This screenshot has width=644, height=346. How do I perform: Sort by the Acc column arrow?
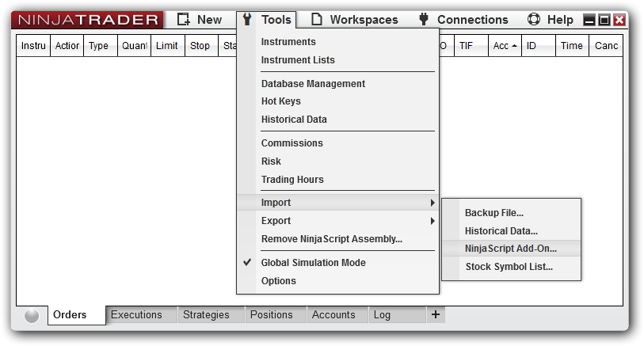tap(514, 46)
